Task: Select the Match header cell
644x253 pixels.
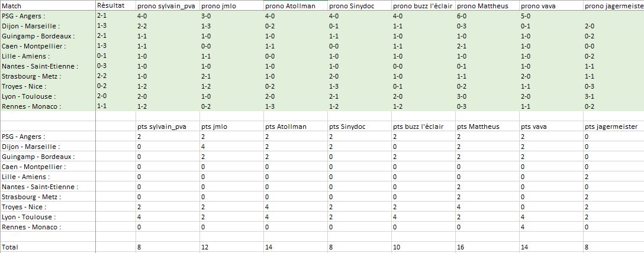Action: click(x=47, y=6)
